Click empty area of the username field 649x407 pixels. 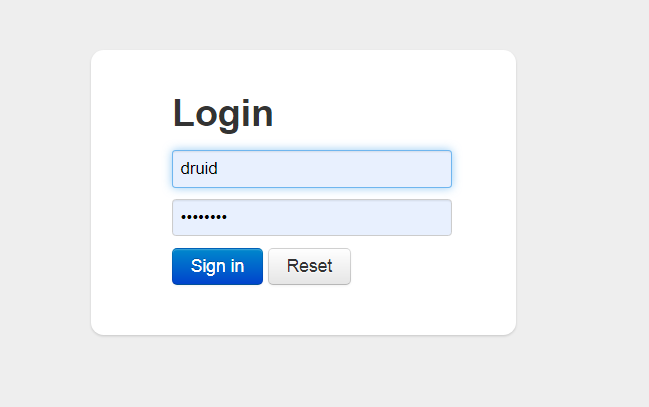360,169
